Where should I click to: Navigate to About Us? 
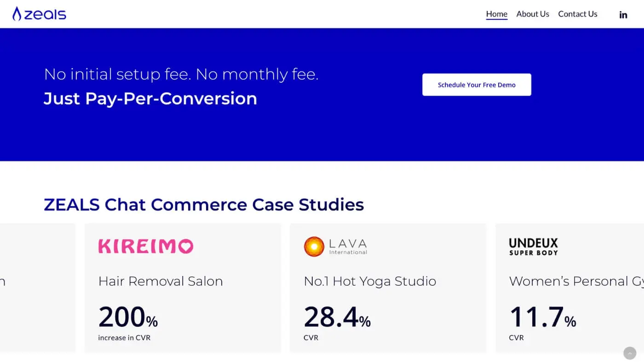[532, 14]
